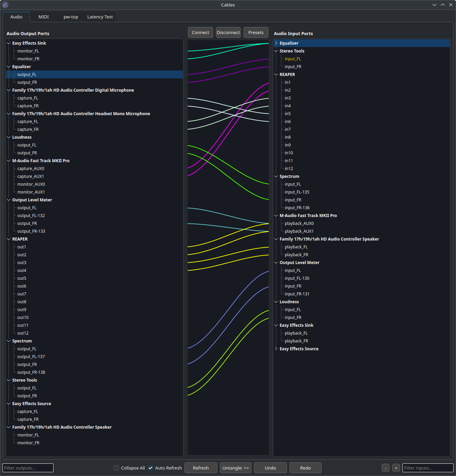Select Loudness input_FR port
This screenshot has width=456, height=476.
293,318
